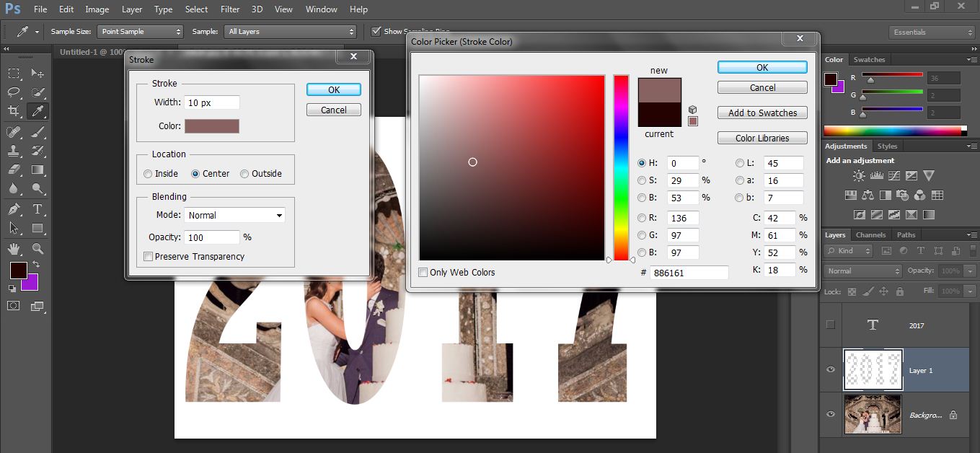Open the Stroke color swatch
Screen dimensions: 980x453
click(211, 126)
